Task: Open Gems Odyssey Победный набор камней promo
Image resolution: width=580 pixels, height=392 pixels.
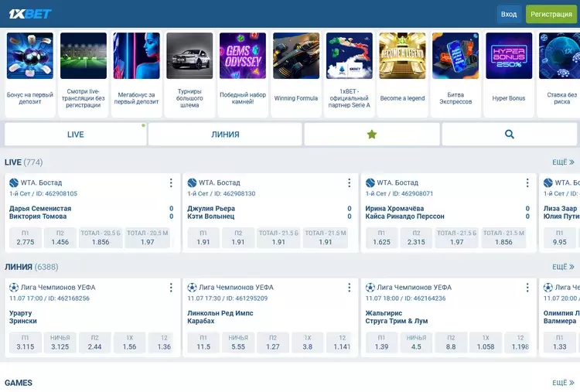Action: tap(243, 74)
